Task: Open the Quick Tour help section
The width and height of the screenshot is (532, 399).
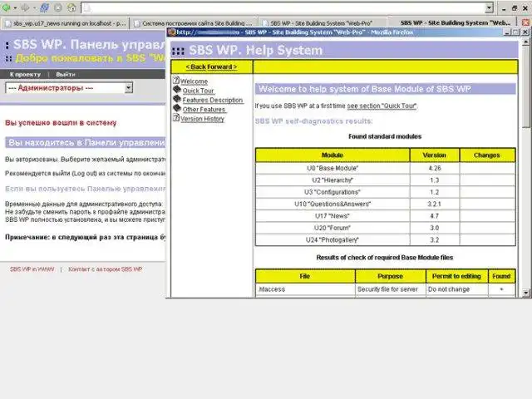Action: [199, 91]
